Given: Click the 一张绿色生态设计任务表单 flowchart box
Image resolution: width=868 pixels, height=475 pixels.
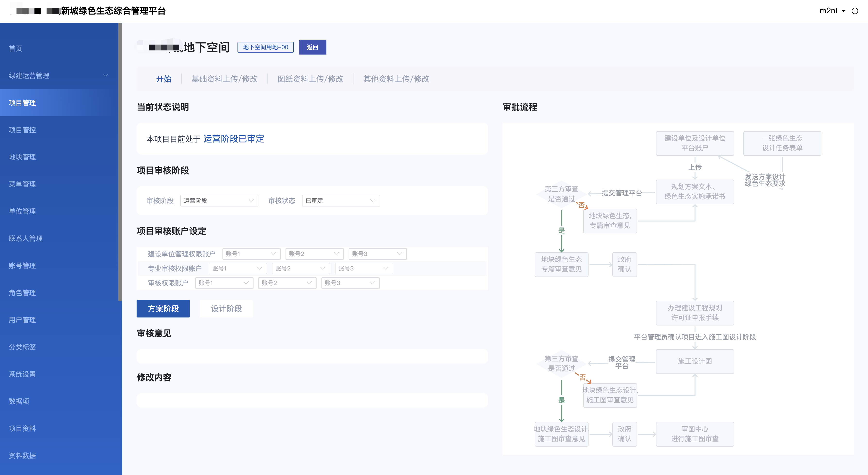Looking at the screenshot, I should point(782,143).
